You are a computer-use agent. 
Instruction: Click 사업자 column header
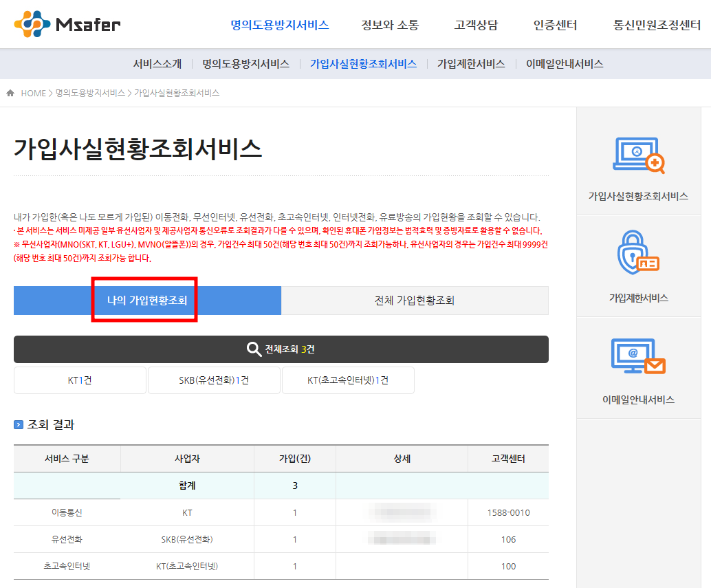click(x=187, y=459)
